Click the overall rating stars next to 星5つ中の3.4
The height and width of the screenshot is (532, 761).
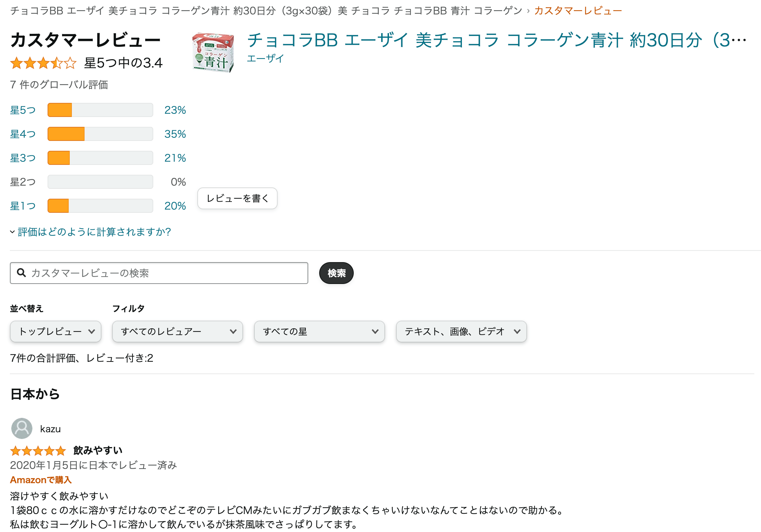43,63
